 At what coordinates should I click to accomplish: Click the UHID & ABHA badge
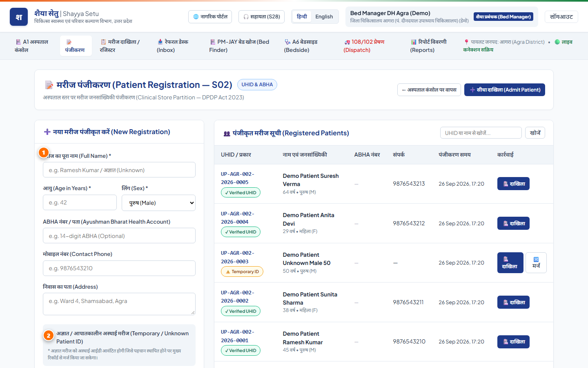pos(257,85)
